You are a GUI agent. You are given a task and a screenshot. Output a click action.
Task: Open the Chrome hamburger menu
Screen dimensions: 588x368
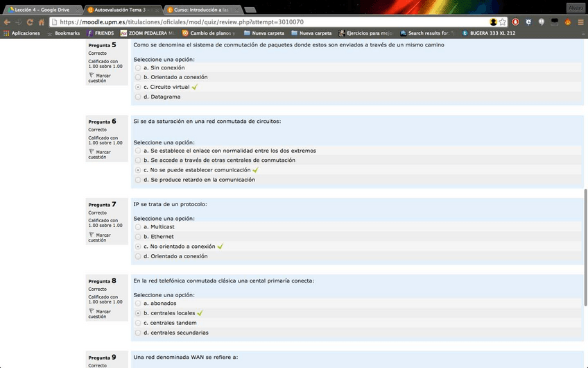580,22
